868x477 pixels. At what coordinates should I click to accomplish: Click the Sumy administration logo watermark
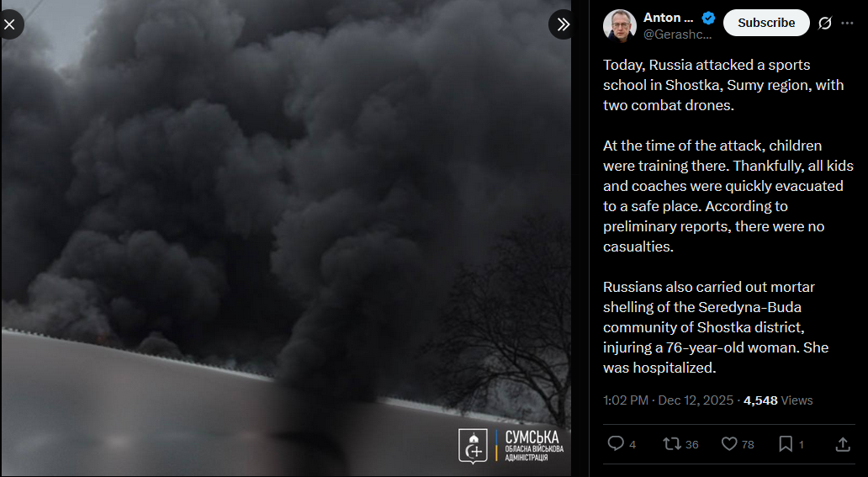[x=511, y=445]
